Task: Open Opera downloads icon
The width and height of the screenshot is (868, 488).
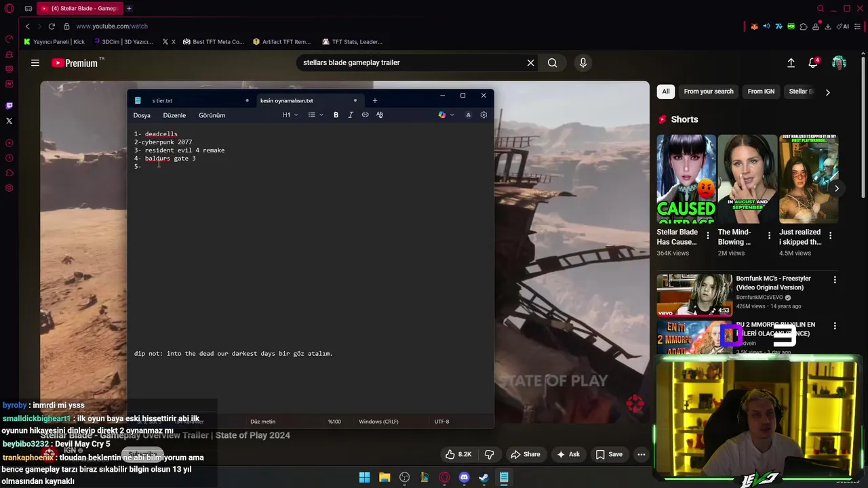Action: tap(828, 26)
